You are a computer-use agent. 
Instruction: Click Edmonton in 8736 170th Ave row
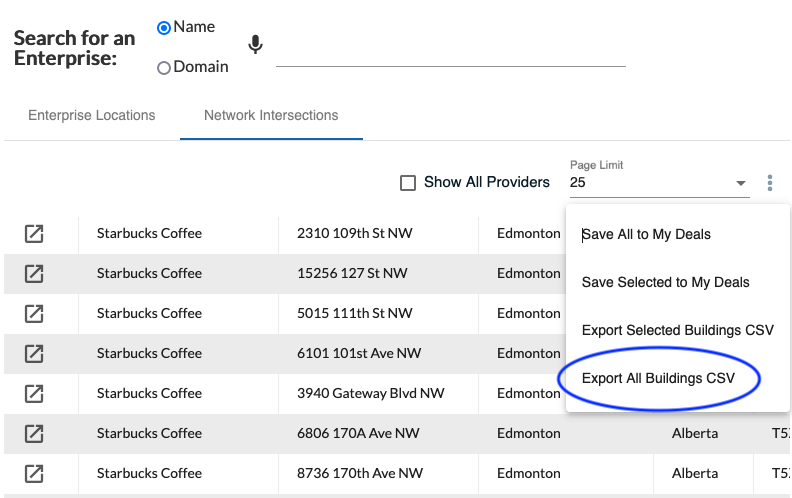click(529, 473)
